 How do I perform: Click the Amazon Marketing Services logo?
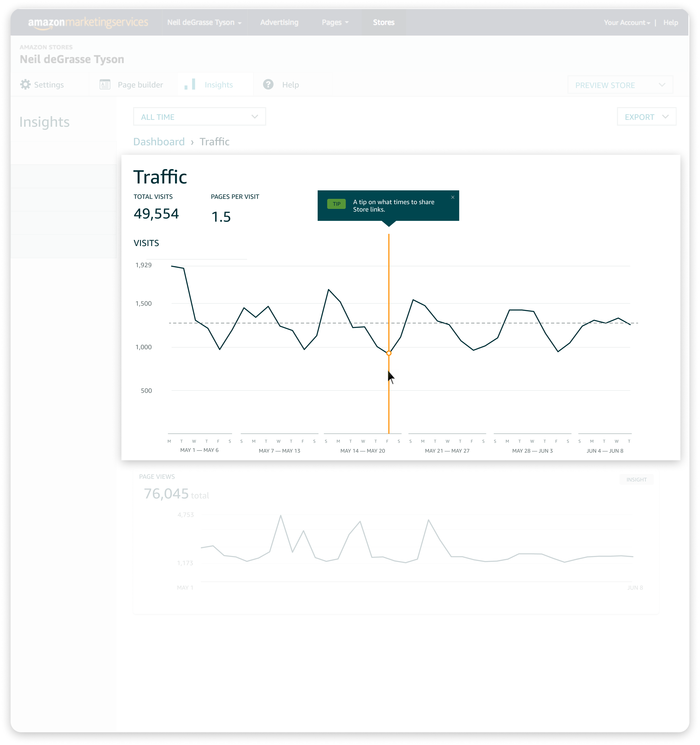88,23
